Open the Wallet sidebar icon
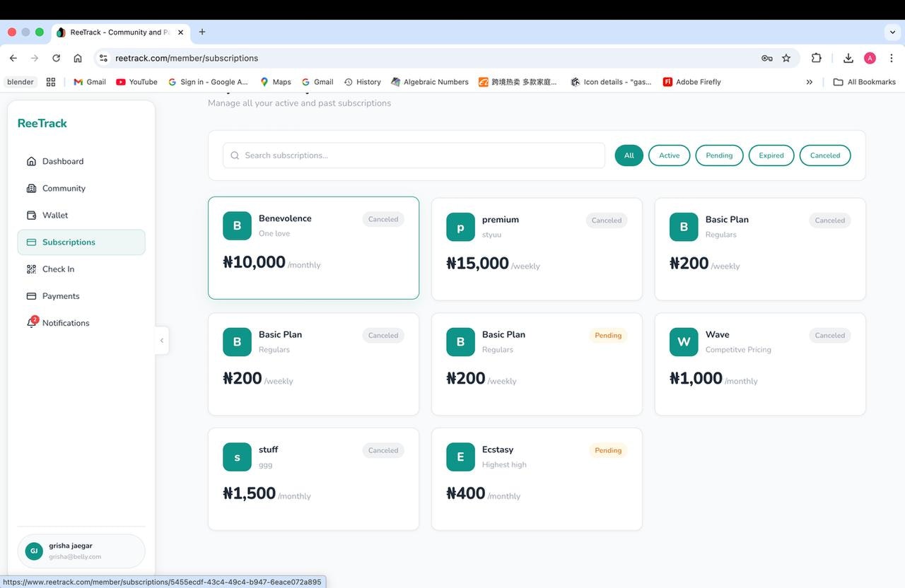The width and height of the screenshot is (905, 588). pyautogui.click(x=31, y=215)
